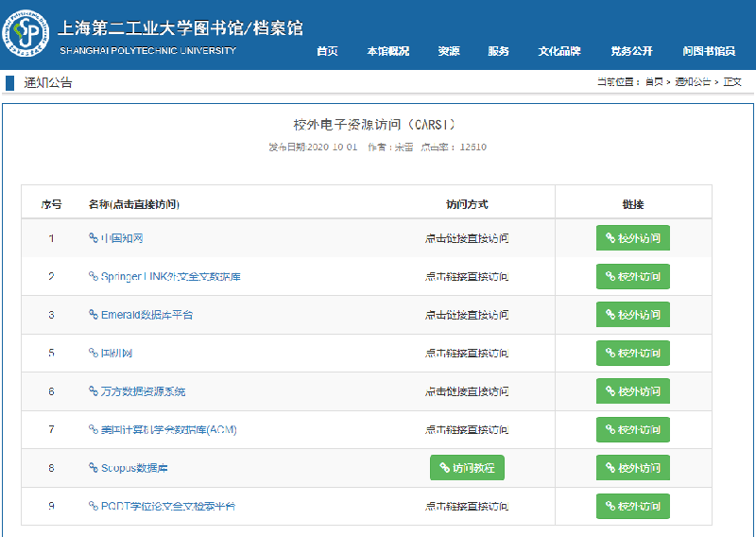This screenshot has width=756, height=537.
Task: Open the Scopus数据库 link
Action: 134,468
